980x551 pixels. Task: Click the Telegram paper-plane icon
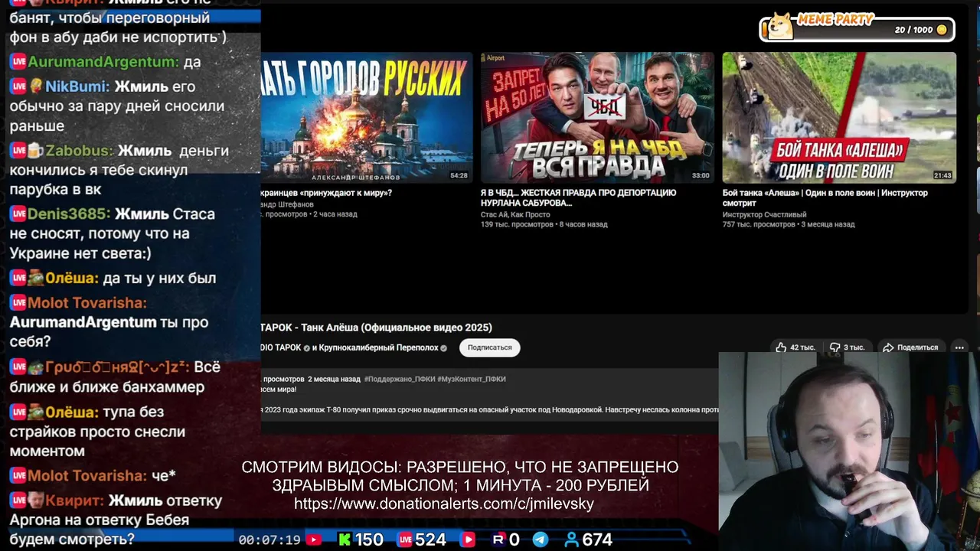coord(541,540)
